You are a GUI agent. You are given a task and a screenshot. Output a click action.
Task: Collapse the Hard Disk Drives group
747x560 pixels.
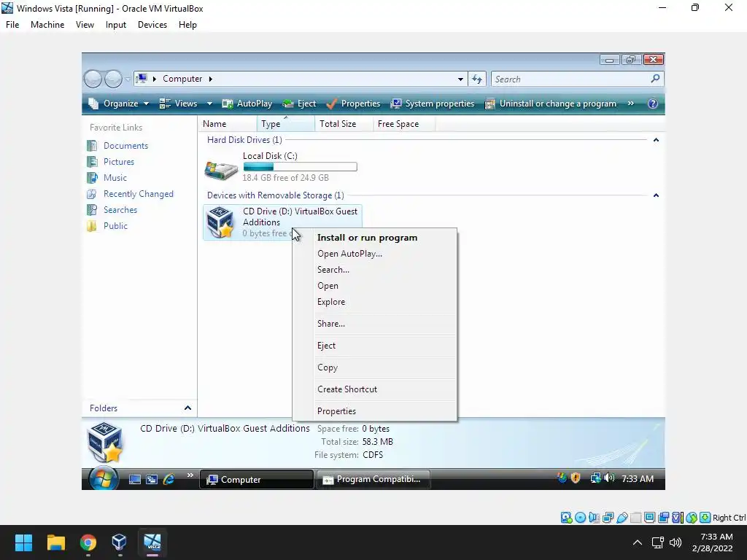pyautogui.click(x=656, y=140)
